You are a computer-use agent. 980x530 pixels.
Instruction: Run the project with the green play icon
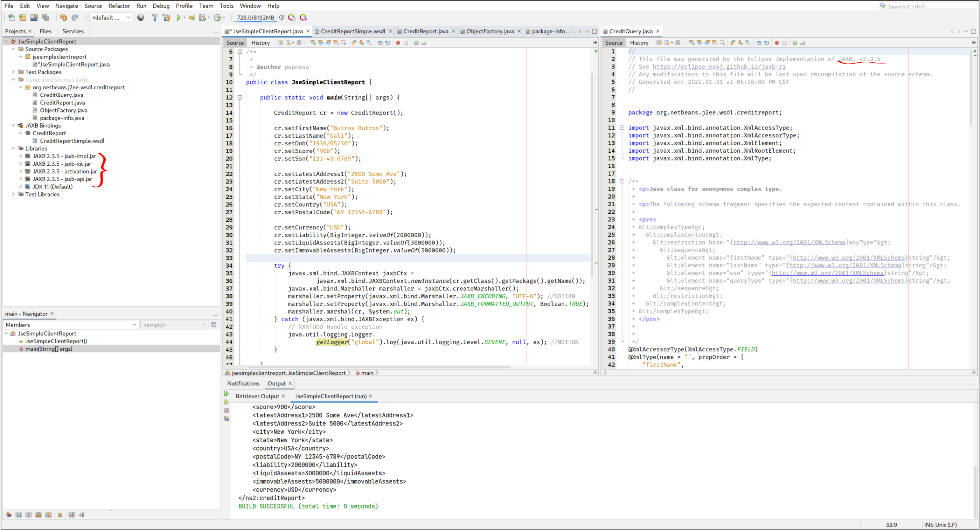pyautogui.click(x=179, y=18)
